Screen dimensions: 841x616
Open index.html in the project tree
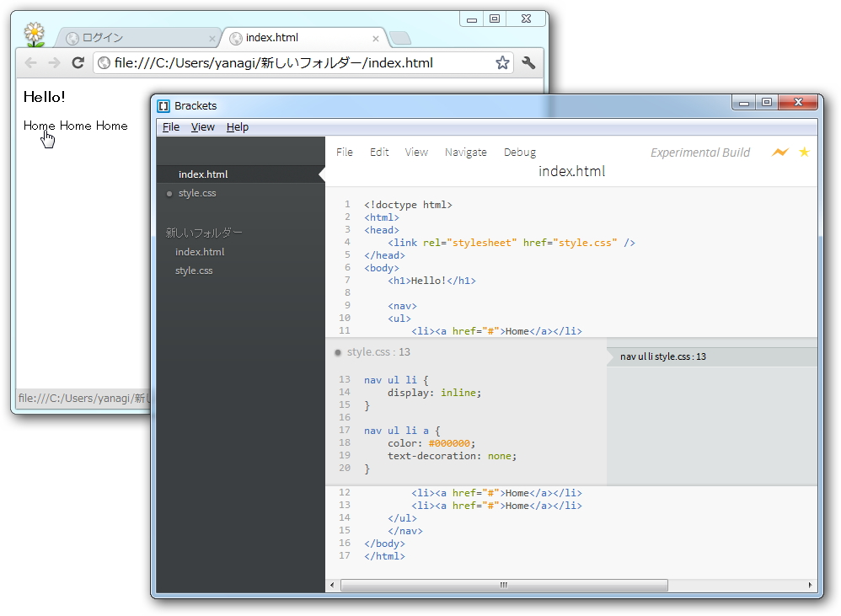tap(200, 252)
